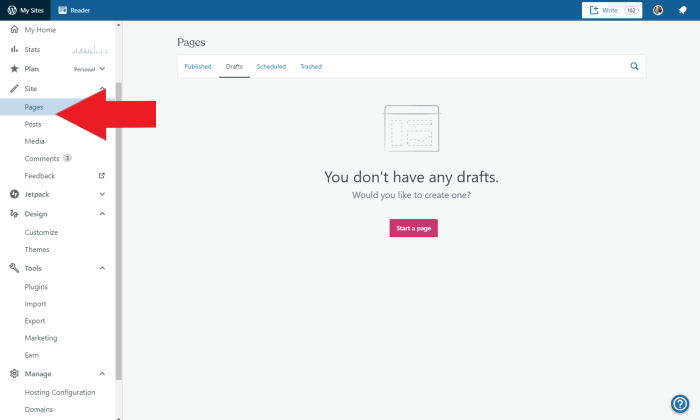This screenshot has width=700, height=420.
Task: Open Feedback in the sidebar
Action: pos(40,176)
